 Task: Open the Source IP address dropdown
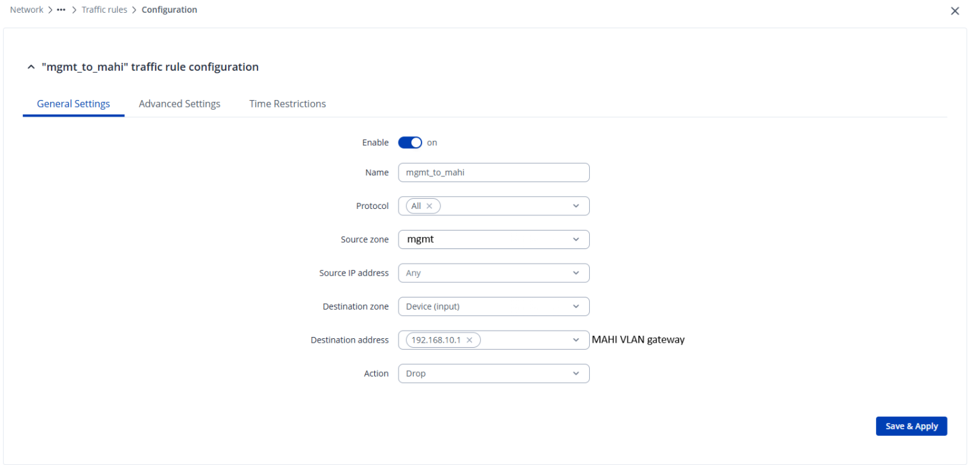click(x=576, y=273)
